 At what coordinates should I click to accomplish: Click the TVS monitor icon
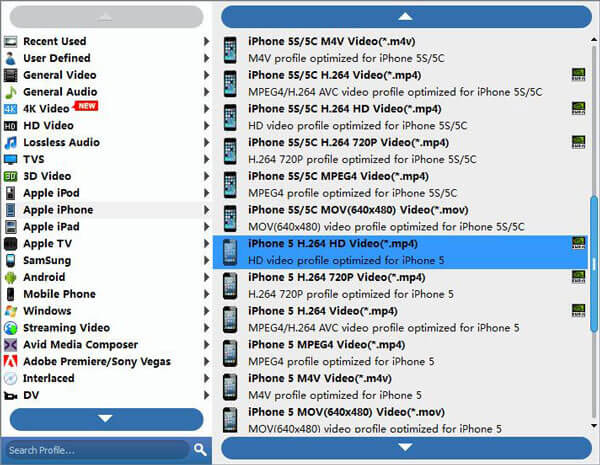tap(11, 159)
